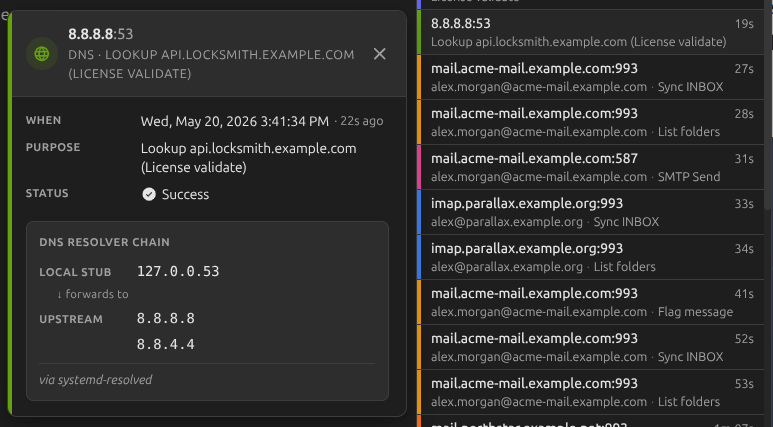Close the 8.8.8.8:53 detail panel
The width and height of the screenshot is (773, 427).
379,54
